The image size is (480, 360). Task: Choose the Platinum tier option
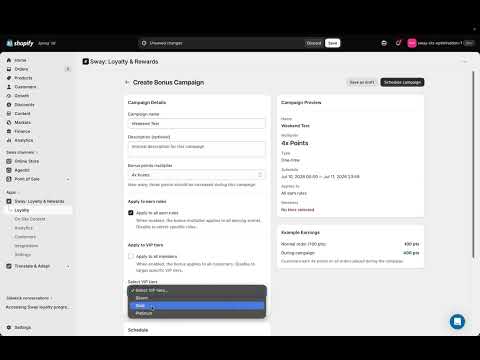(197, 313)
